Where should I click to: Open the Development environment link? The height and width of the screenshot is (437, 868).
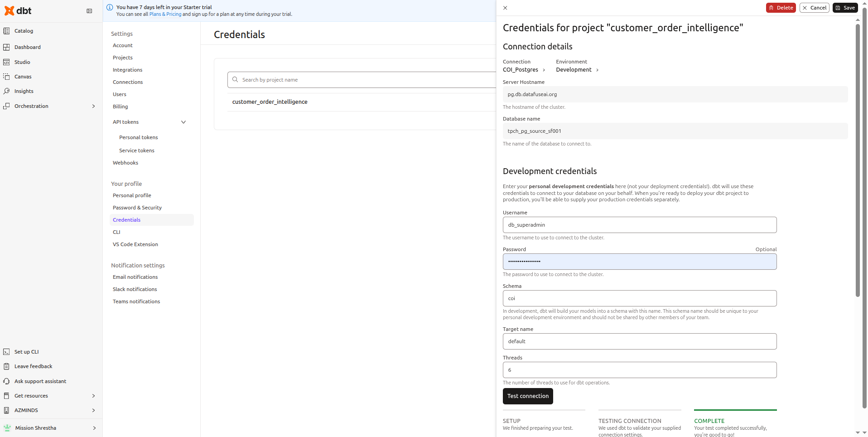(578, 70)
